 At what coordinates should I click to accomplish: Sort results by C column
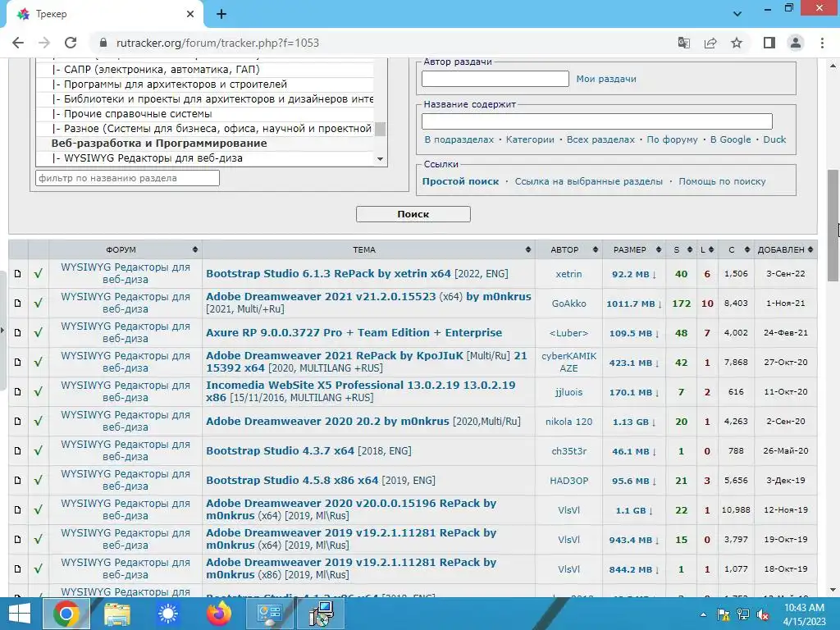736,249
